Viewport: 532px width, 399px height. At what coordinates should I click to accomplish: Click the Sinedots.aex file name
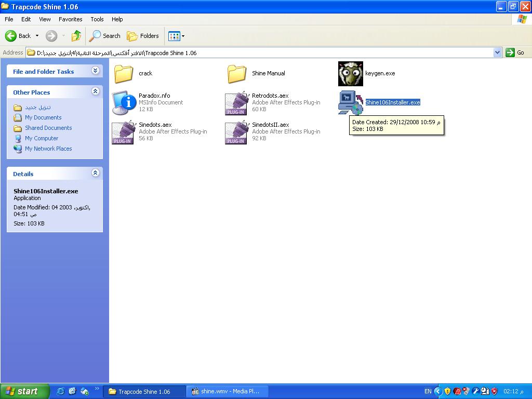click(155, 125)
